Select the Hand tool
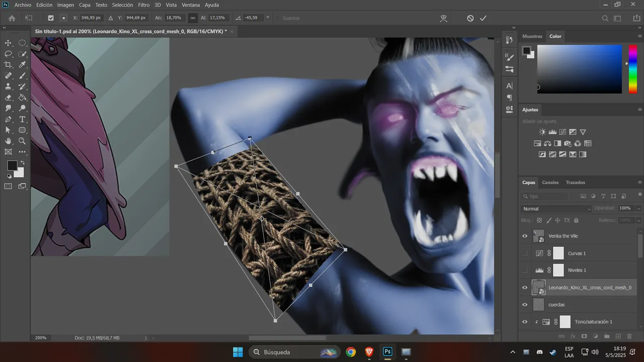Image resolution: width=644 pixels, height=362 pixels. click(x=9, y=141)
